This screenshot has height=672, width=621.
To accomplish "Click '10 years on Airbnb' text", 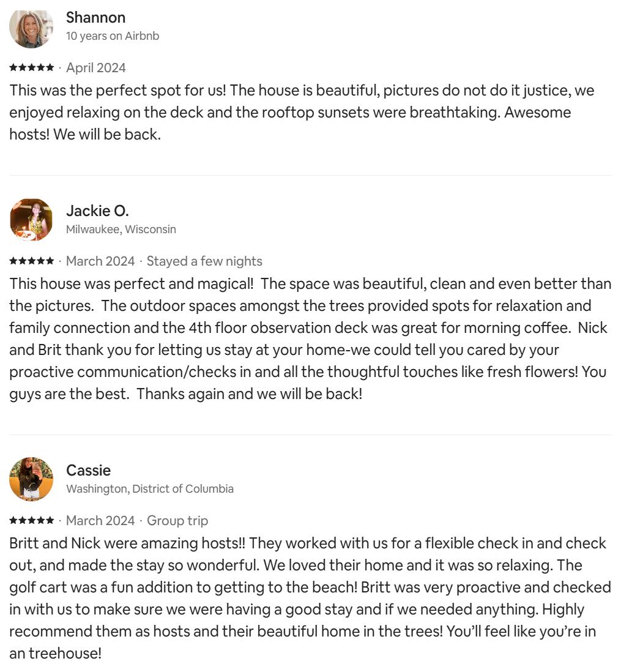I will tap(113, 36).
